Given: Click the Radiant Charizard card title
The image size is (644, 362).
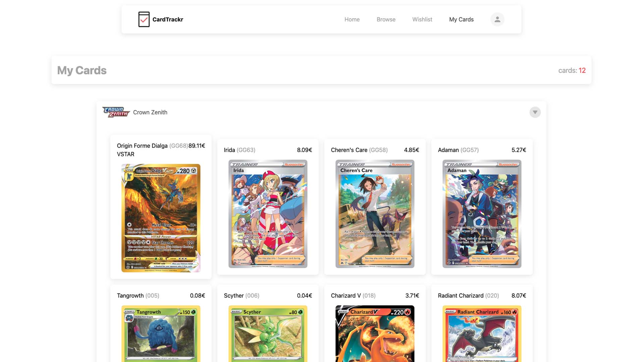Looking at the screenshot, I should tap(461, 296).
